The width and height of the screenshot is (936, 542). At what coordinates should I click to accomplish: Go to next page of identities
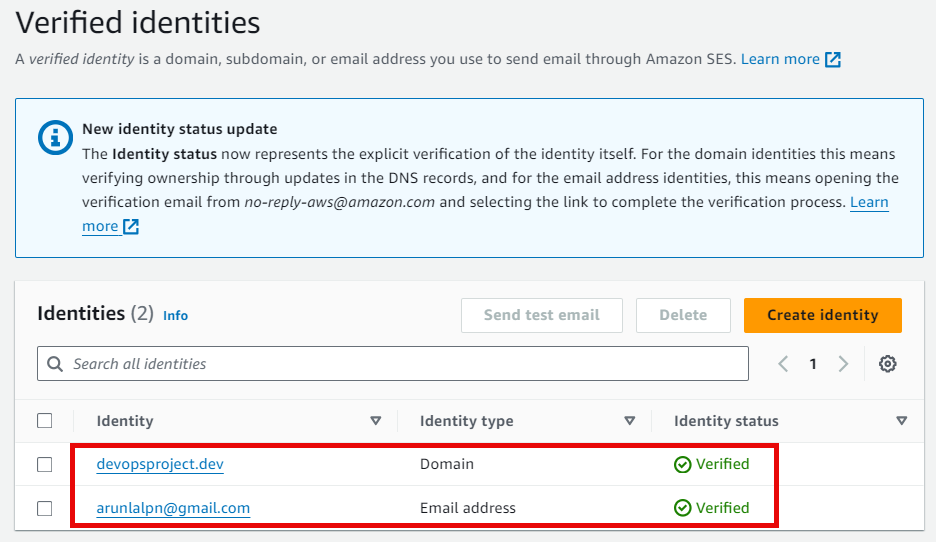tap(843, 364)
